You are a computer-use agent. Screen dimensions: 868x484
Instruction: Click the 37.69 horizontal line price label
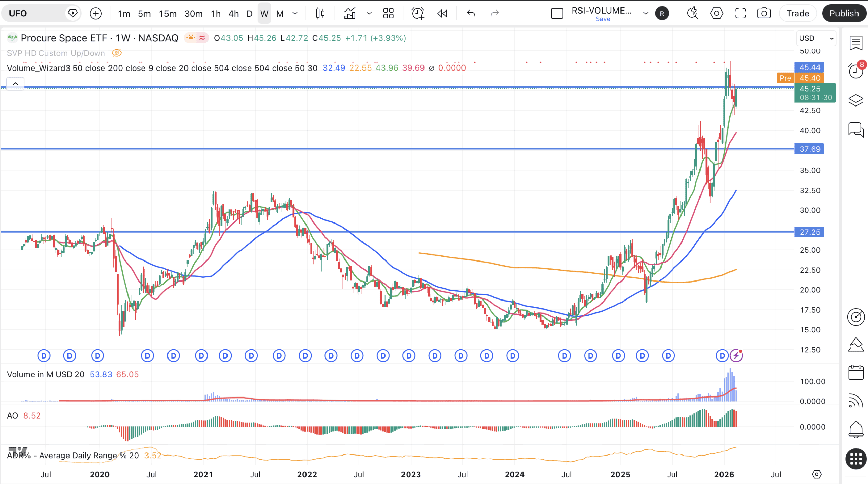[x=809, y=149]
